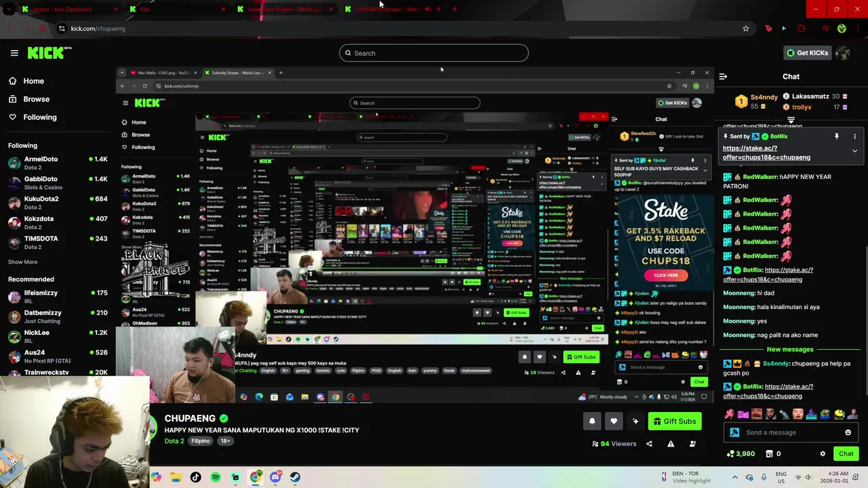Jump to New messages in chat
This screenshot has width=868, height=488.
(790, 349)
